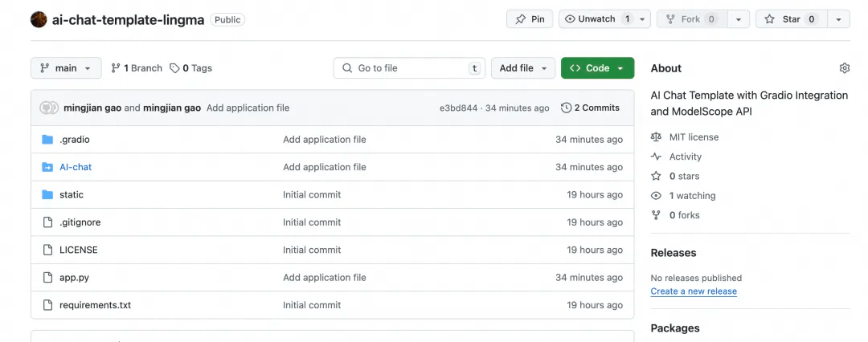Click the branch icon for Branches

tap(116, 68)
